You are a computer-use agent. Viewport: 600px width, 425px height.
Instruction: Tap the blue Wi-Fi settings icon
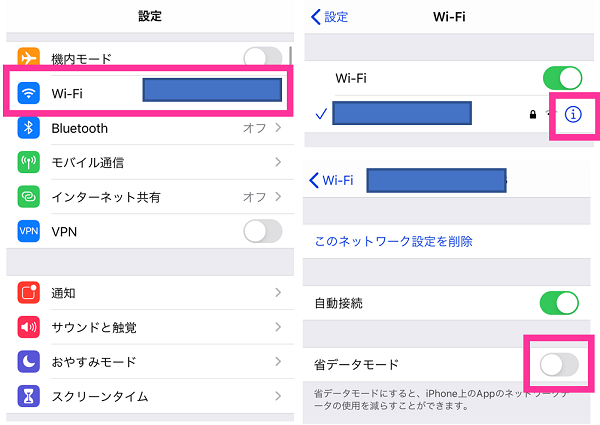pos(29,93)
